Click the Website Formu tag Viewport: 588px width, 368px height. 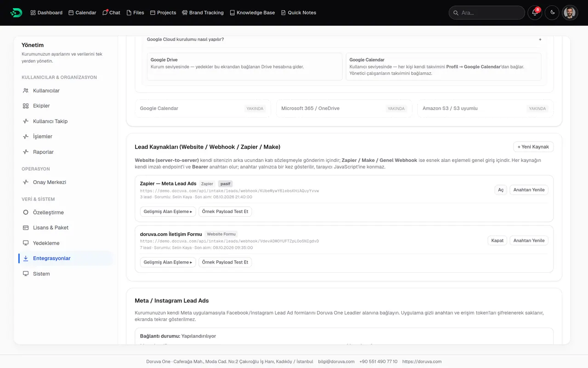click(221, 234)
